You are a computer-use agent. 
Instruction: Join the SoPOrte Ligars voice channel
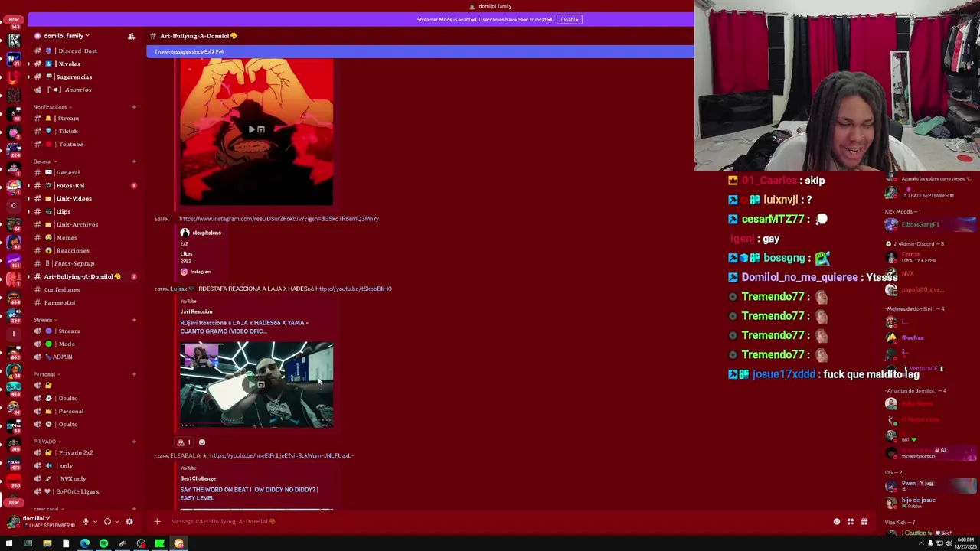pos(77,491)
